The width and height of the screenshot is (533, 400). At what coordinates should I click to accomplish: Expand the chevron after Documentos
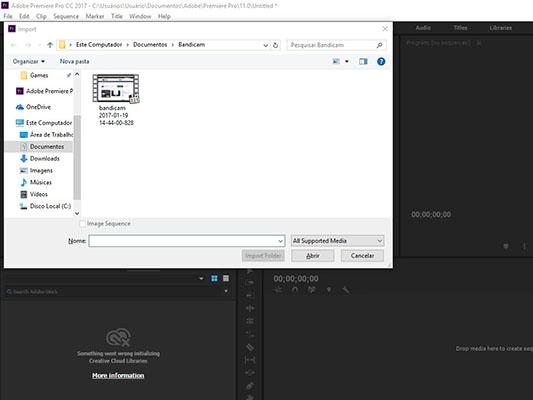173,45
